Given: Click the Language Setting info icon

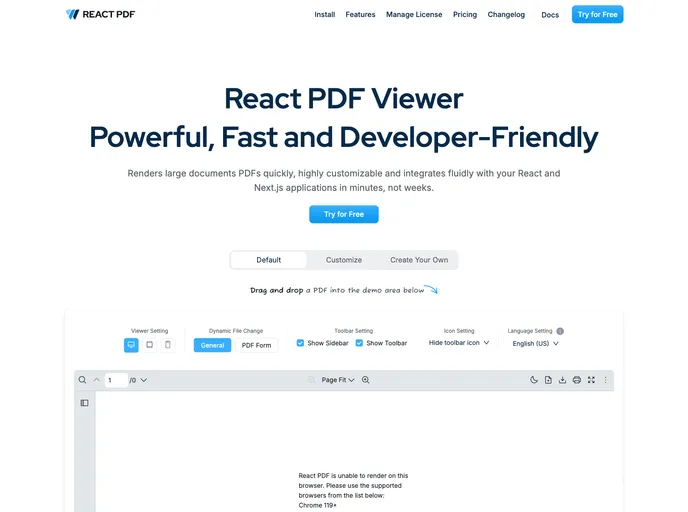Looking at the screenshot, I should tap(560, 331).
